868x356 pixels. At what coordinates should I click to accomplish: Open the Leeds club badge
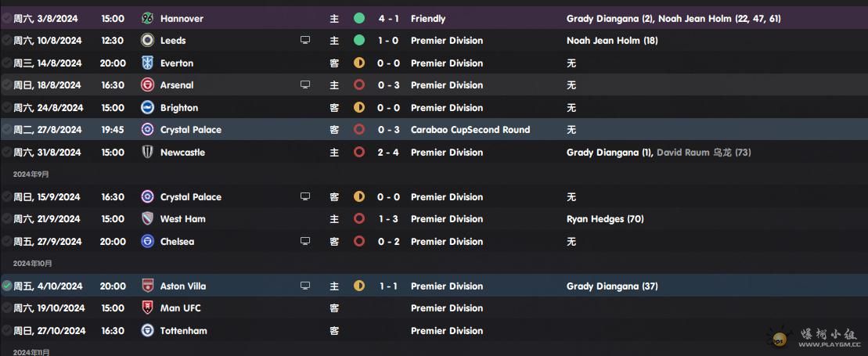(147, 41)
